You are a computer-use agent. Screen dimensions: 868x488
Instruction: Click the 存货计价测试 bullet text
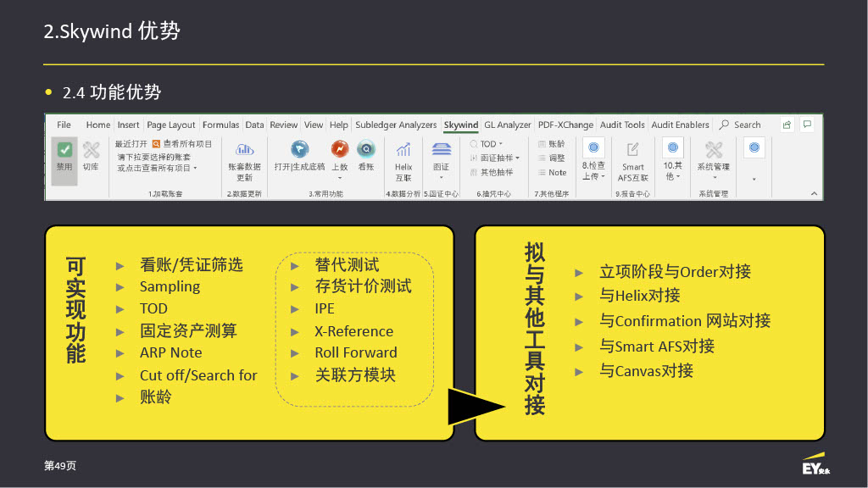[363, 286]
